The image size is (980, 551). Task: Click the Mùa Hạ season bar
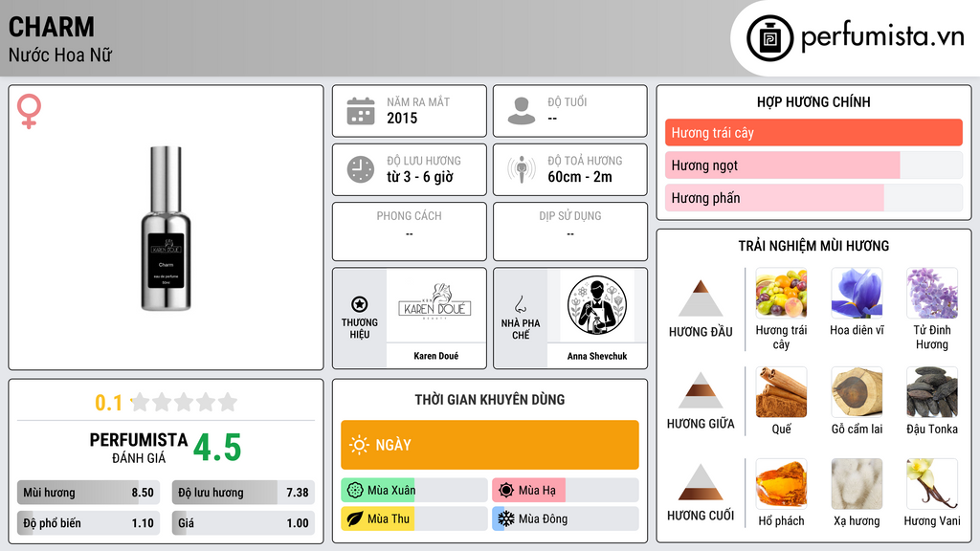click(566, 491)
